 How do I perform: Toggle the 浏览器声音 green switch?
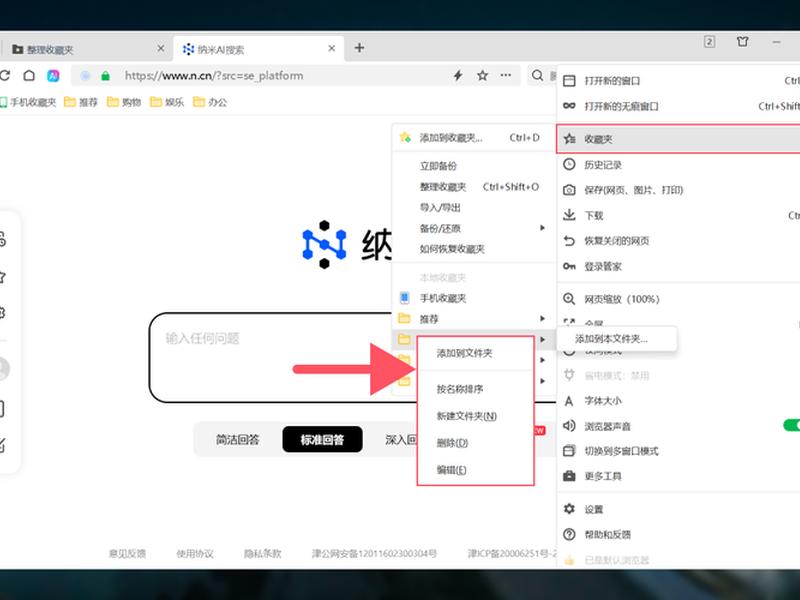point(791,426)
